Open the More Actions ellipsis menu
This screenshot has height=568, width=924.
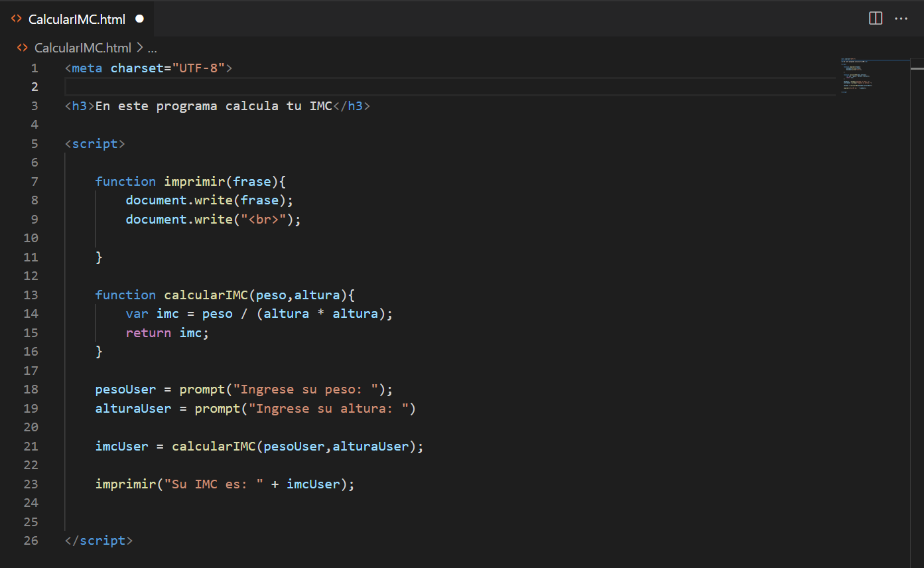[x=901, y=19]
